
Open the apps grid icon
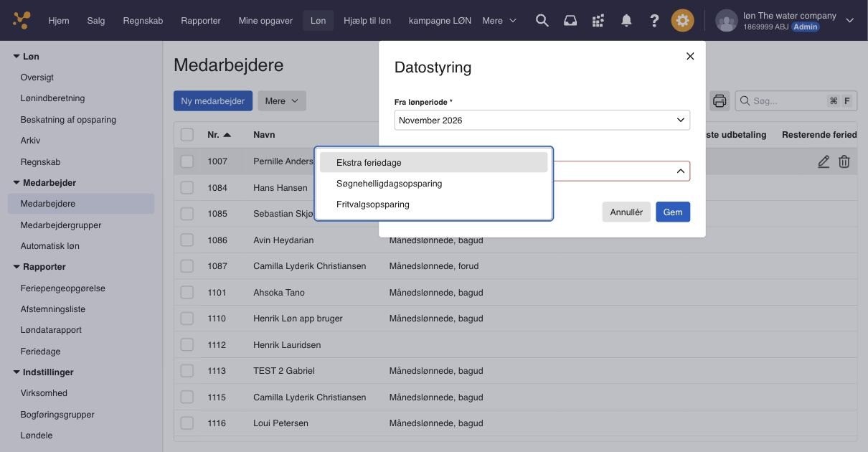point(598,21)
